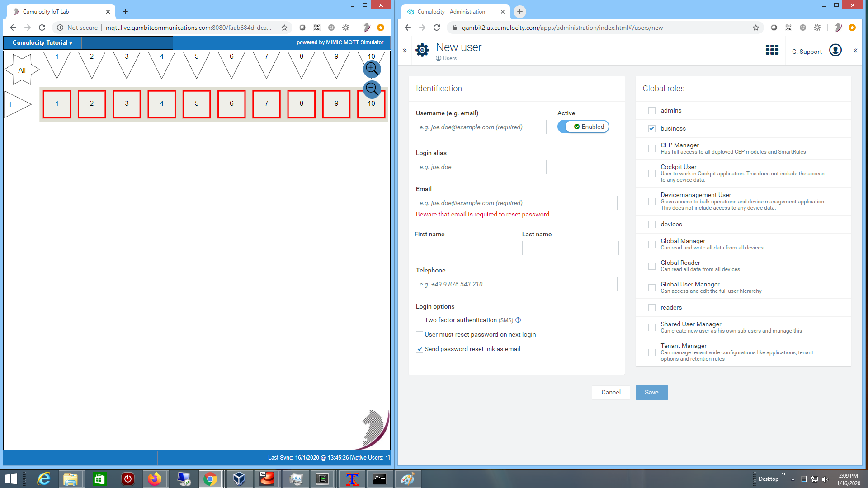Click the Last name field

pos(571,248)
